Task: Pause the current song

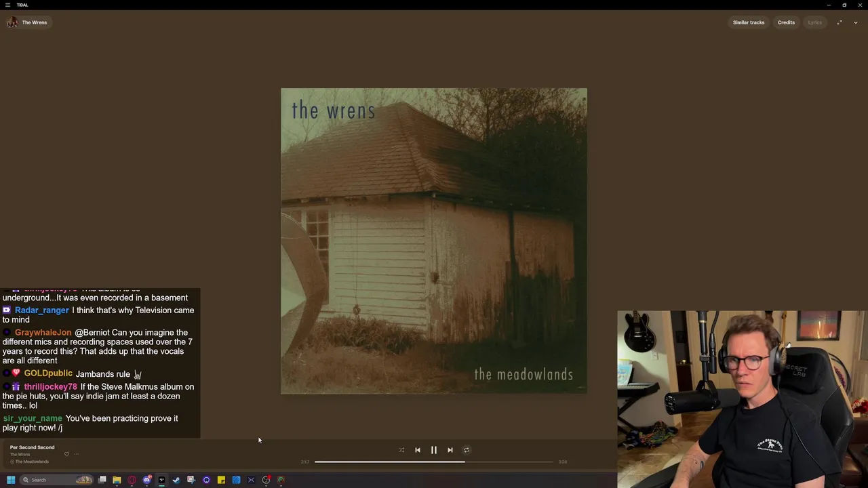Action: [434, 450]
